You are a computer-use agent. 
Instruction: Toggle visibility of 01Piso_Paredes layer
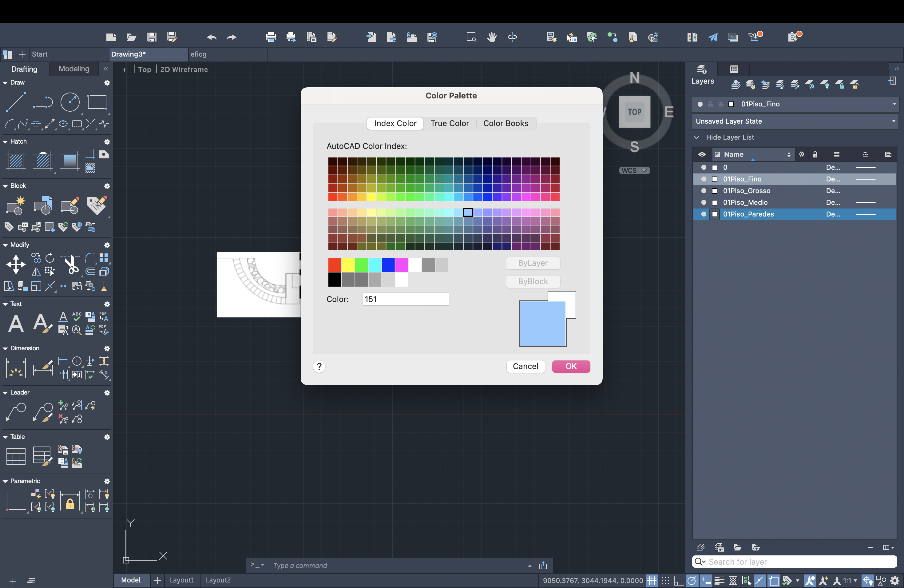tap(701, 213)
